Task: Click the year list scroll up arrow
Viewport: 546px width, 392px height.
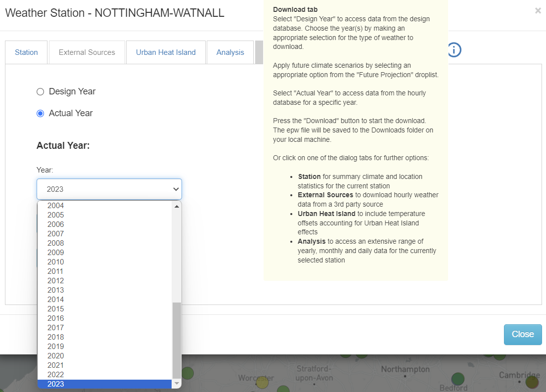Action: pos(177,206)
